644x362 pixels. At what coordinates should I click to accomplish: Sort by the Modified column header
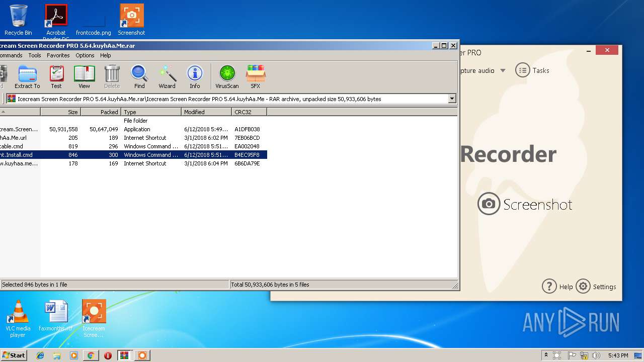pyautogui.click(x=206, y=112)
